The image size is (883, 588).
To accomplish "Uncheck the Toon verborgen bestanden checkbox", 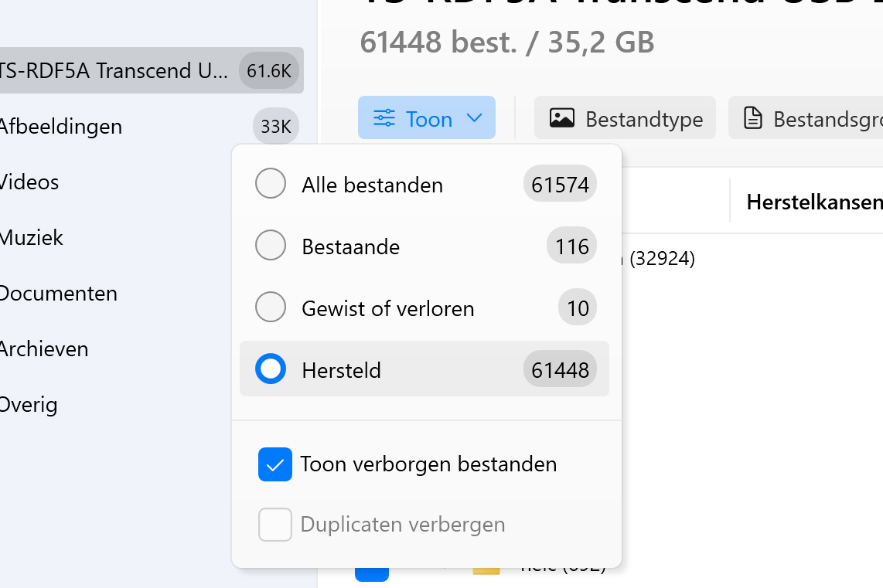I will click(x=275, y=464).
